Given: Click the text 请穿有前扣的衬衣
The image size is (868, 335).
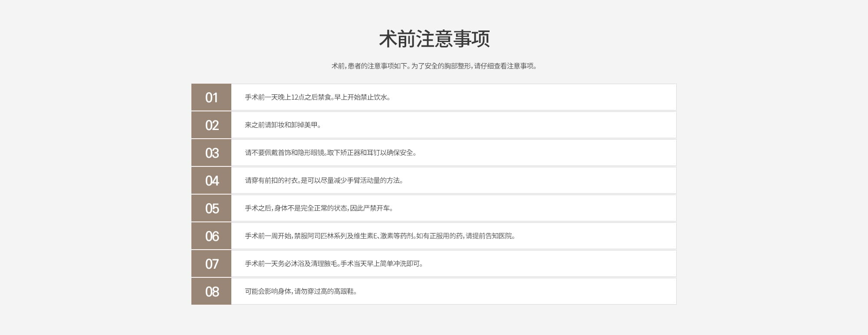Looking at the screenshot, I should coord(271,180).
